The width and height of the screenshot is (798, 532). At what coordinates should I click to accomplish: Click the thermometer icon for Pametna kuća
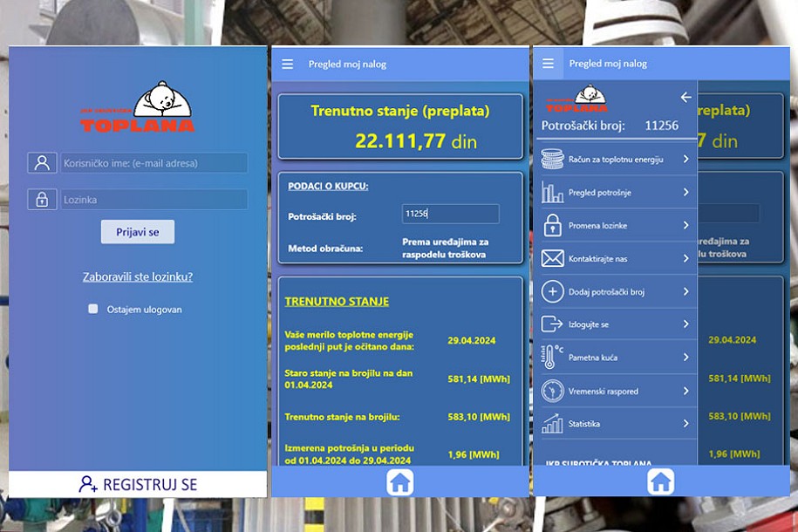click(552, 357)
